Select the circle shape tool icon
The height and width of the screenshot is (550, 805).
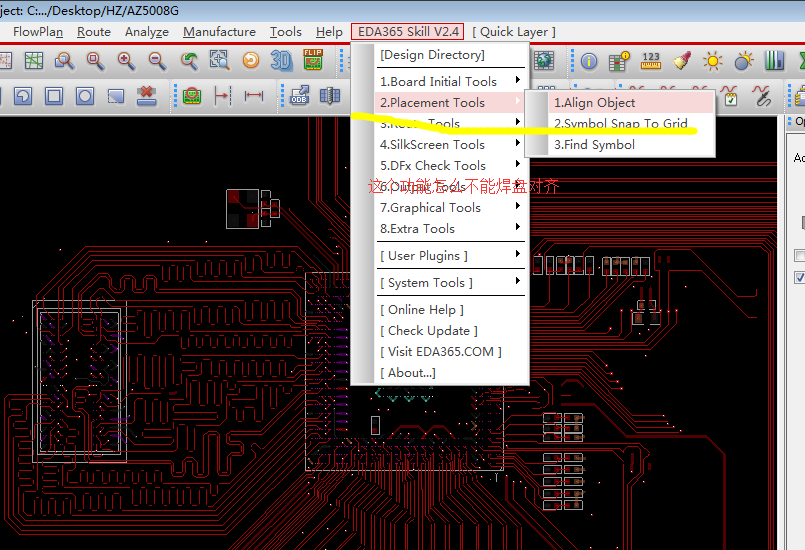coord(85,96)
